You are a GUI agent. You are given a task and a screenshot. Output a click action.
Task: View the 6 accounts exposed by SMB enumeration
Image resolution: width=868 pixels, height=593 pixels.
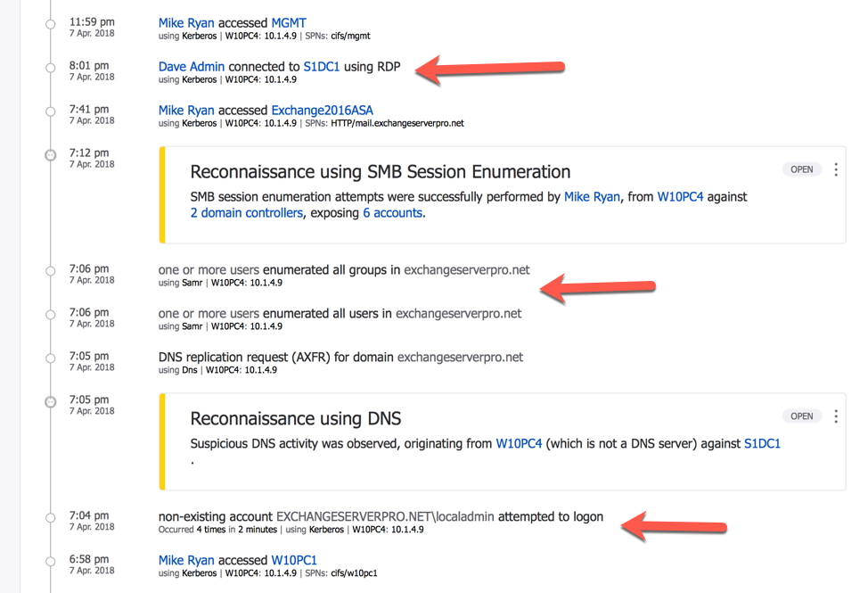[392, 213]
